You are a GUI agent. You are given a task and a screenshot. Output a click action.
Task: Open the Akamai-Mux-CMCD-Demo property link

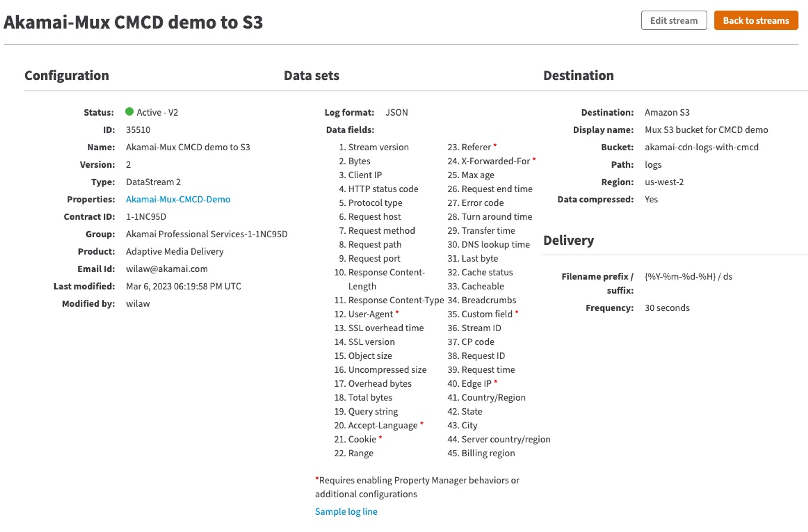(178, 199)
